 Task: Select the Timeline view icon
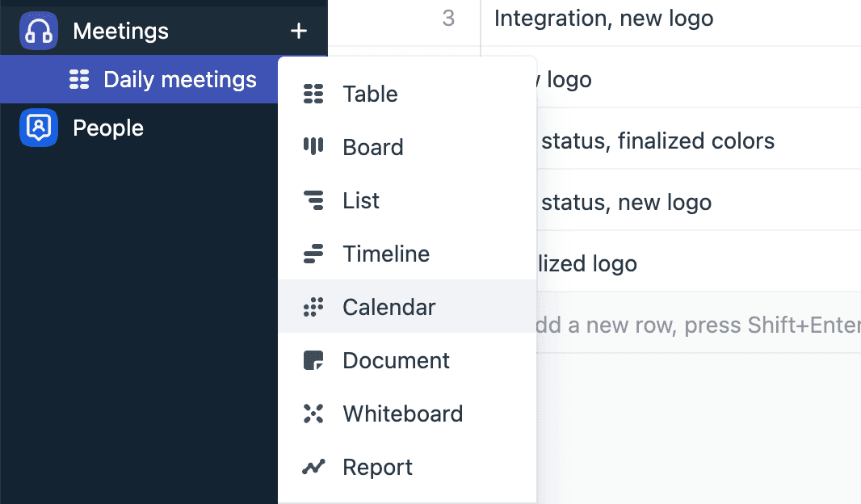tap(314, 254)
